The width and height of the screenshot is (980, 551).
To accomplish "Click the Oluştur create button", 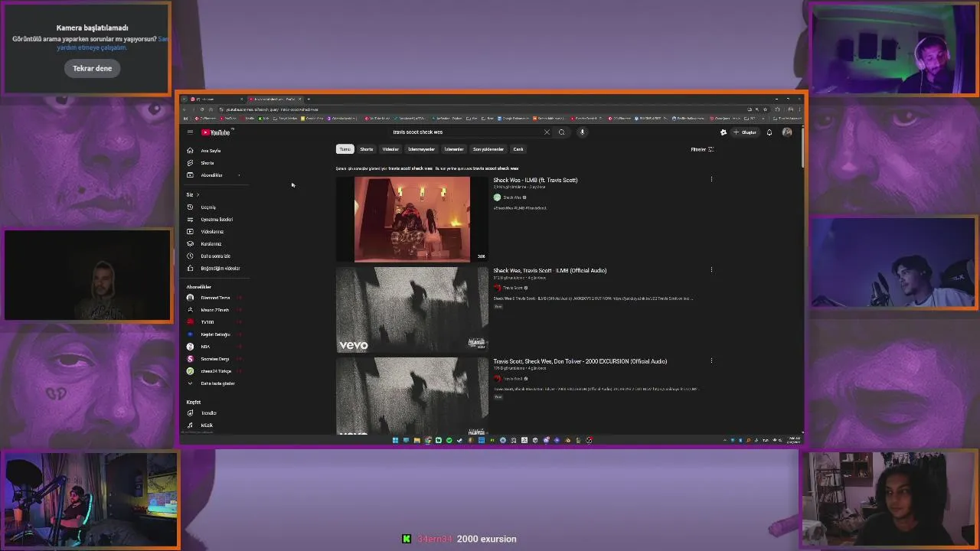I will click(745, 132).
